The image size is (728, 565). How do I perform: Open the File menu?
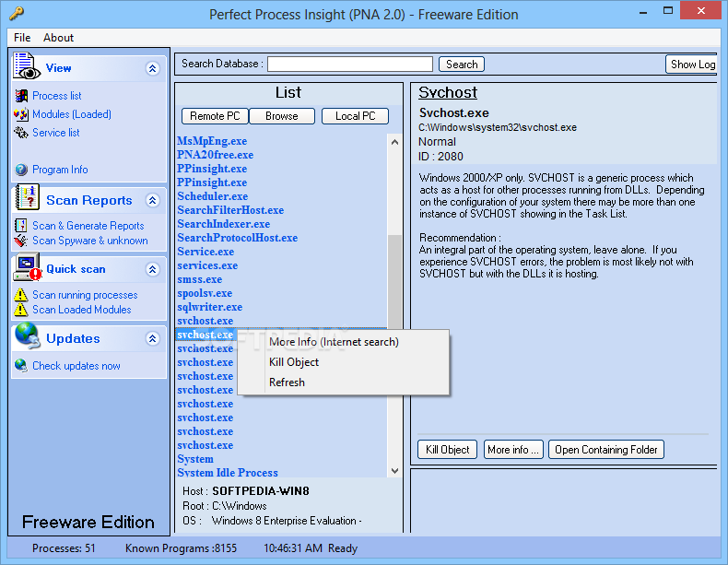coord(22,38)
